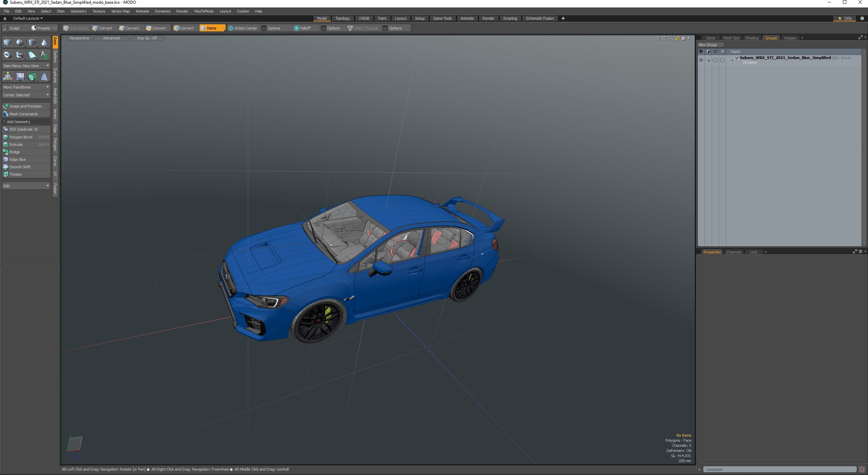Open the Geometry menu
The width and height of the screenshot is (868, 475).
point(78,11)
